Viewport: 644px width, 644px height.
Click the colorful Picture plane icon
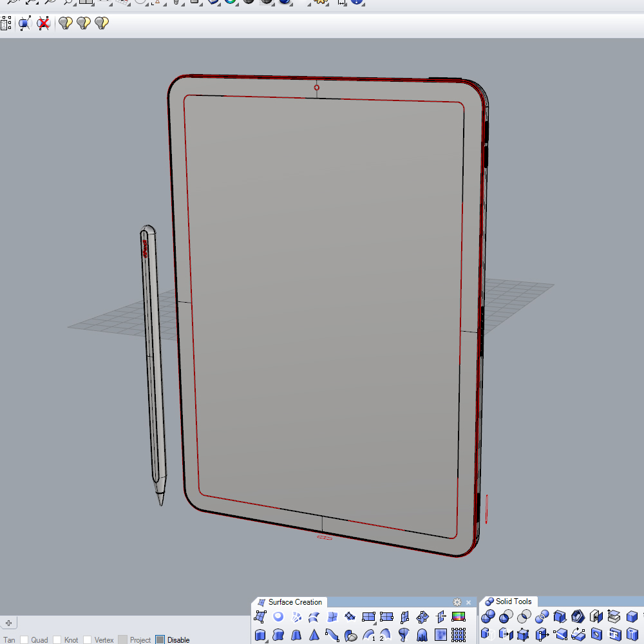(459, 616)
